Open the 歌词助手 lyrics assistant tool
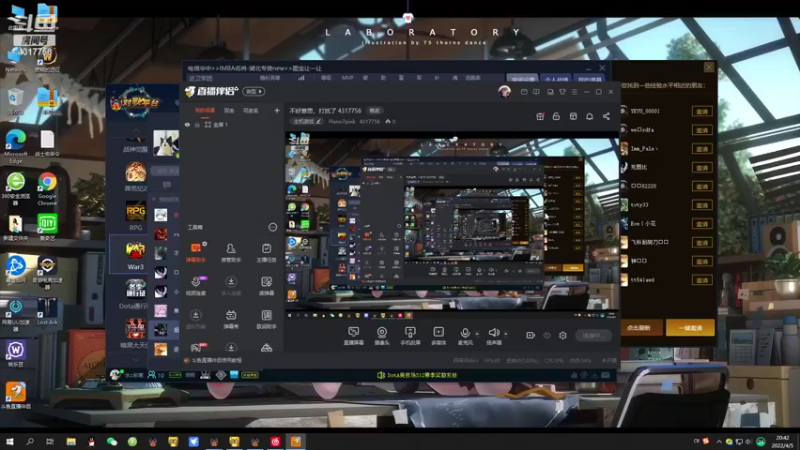 click(266, 319)
